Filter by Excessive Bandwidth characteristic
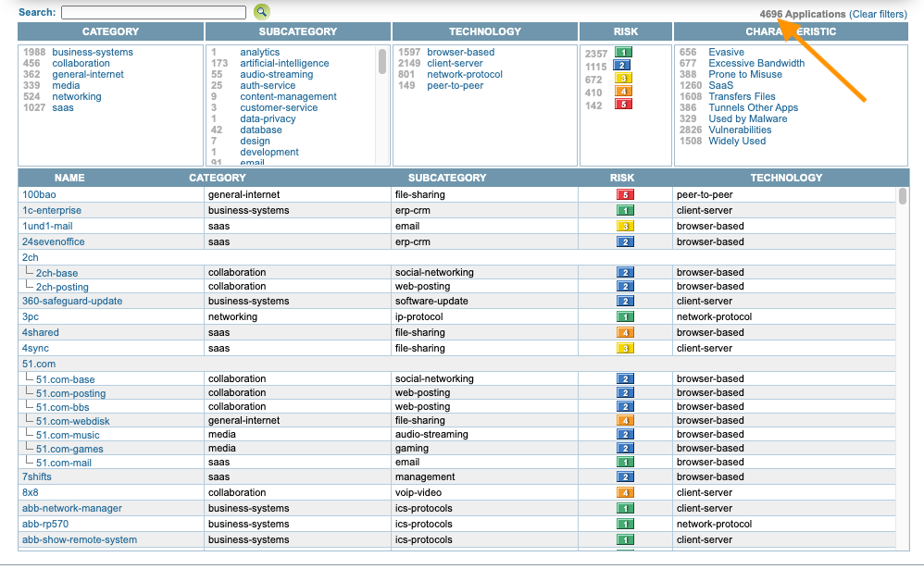This screenshot has width=924, height=569. click(756, 63)
